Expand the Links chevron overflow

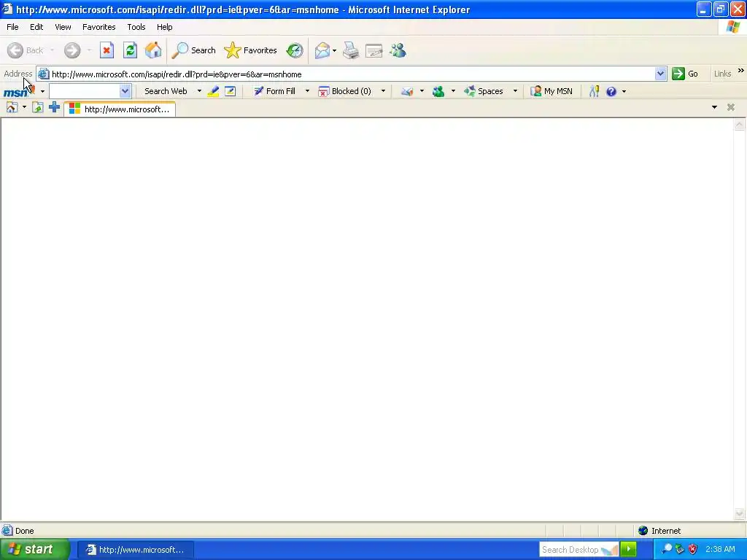coord(741,71)
